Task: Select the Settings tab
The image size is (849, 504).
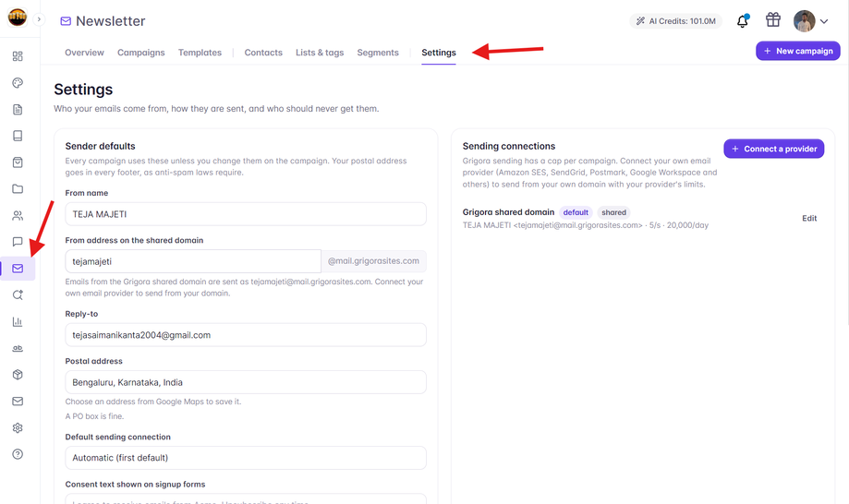Action: (x=439, y=53)
